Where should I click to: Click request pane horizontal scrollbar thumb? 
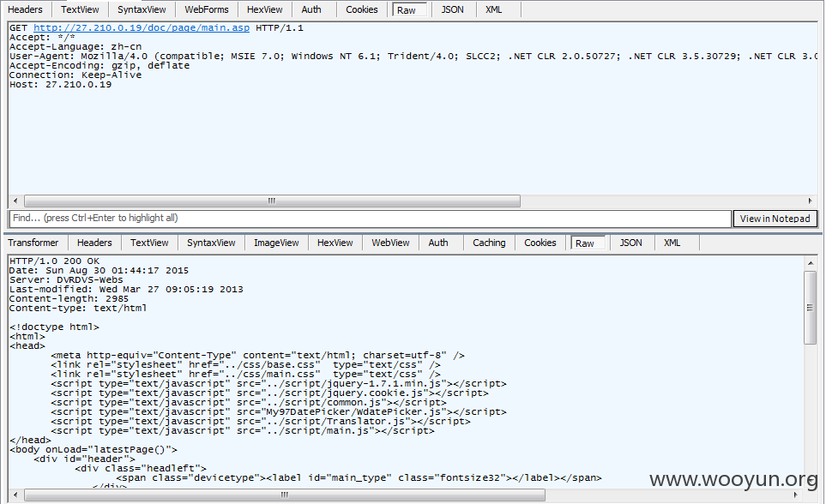272,201
